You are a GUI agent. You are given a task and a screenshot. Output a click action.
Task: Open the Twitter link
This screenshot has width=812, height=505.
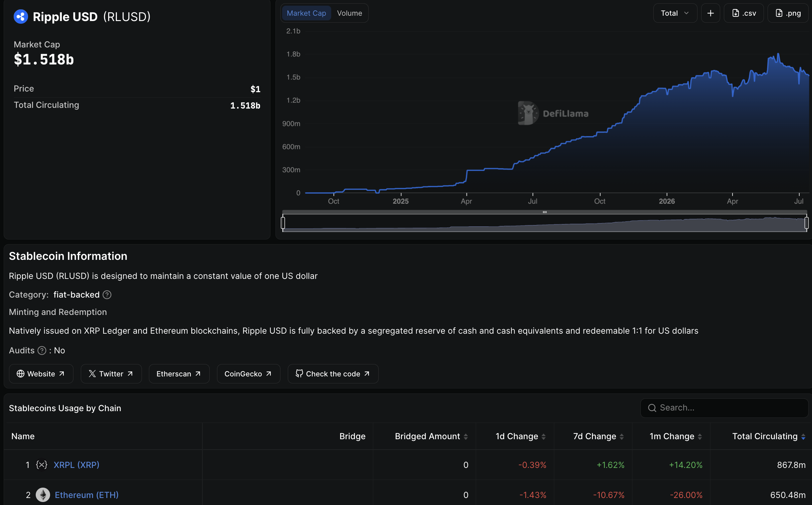pyautogui.click(x=111, y=374)
